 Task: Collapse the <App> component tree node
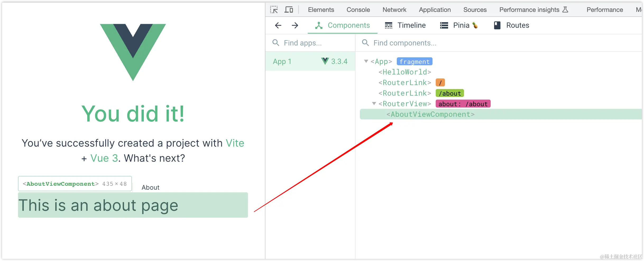tap(366, 61)
